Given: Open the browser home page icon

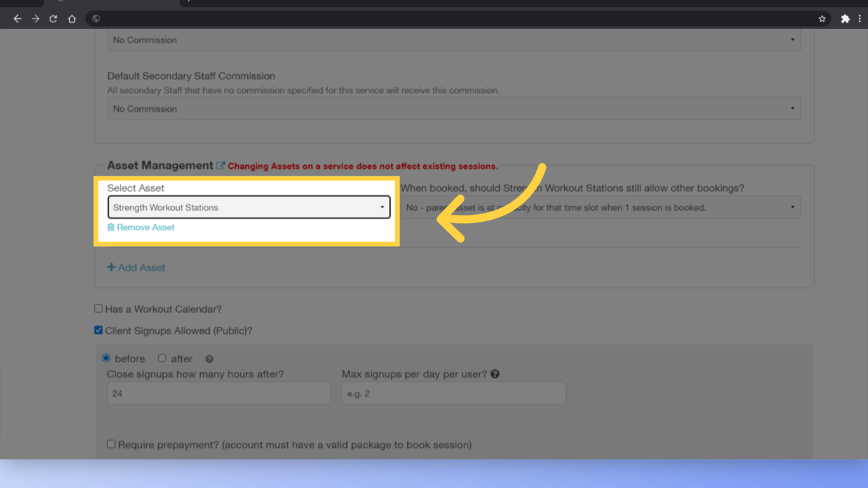Looking at the screenshot, I should [72, 19].
